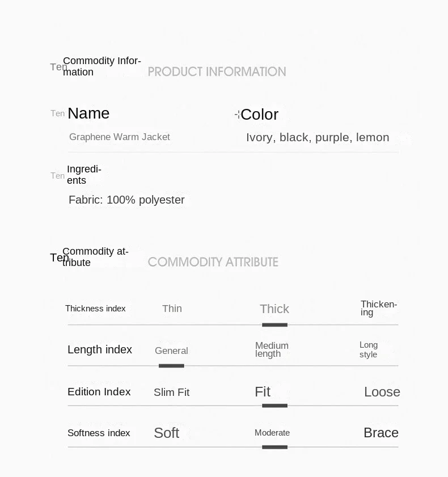448x477 pixels.
Task: Select the Graphene Warm Jacket name text
Action: 120,137
